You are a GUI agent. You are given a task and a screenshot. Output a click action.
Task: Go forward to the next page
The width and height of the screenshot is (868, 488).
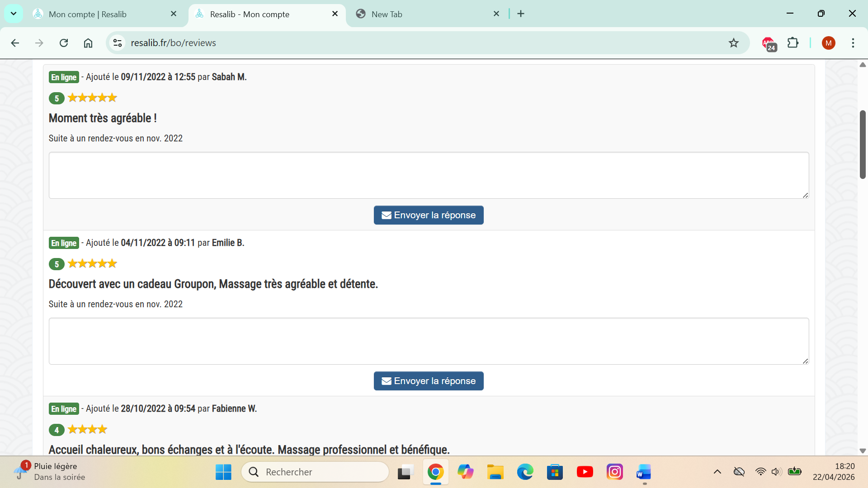tap(39, 43)
